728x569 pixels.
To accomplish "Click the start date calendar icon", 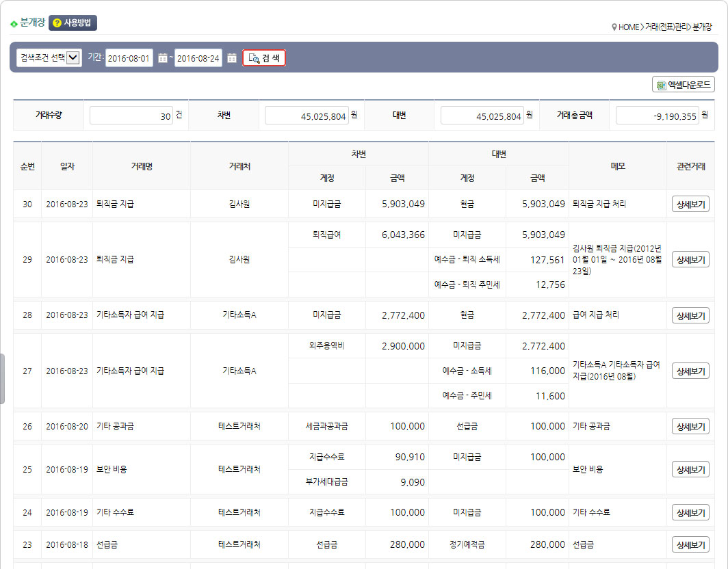I will (x=163, y=58).
